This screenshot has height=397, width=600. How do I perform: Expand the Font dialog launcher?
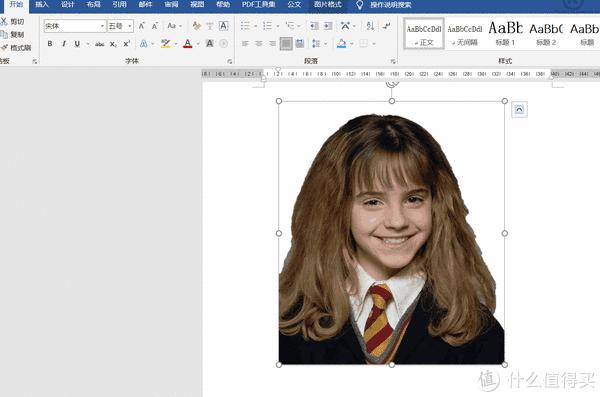point(230,61)
